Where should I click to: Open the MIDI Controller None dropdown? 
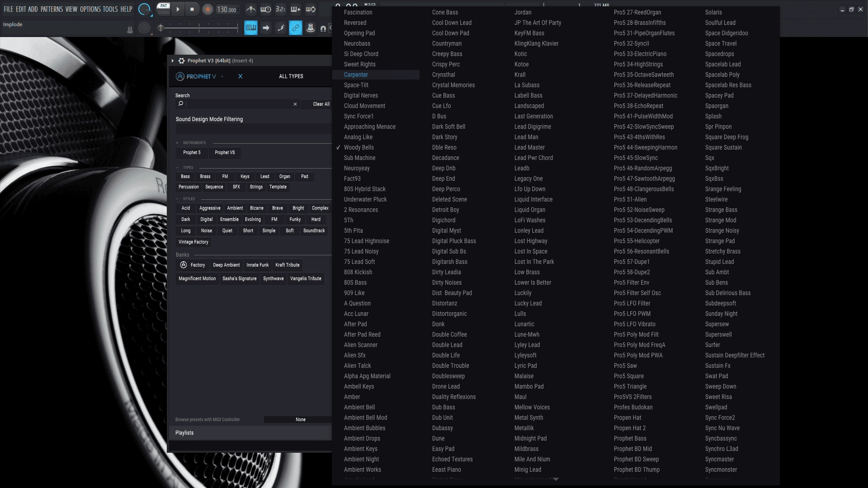click(x=298, y=420)
